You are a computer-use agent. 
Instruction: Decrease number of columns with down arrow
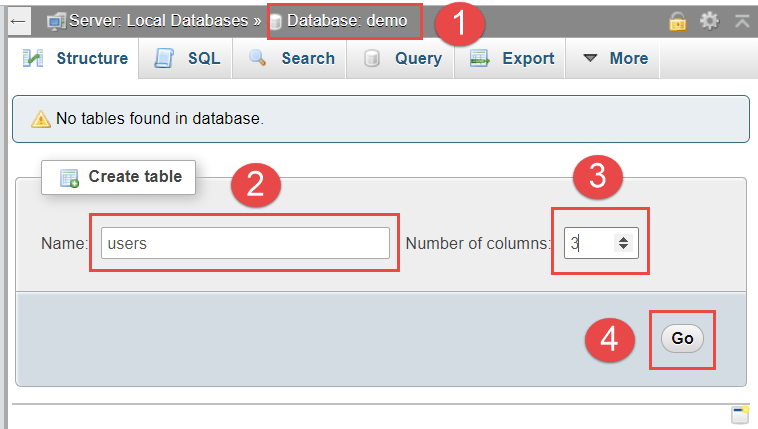point(623,247)
